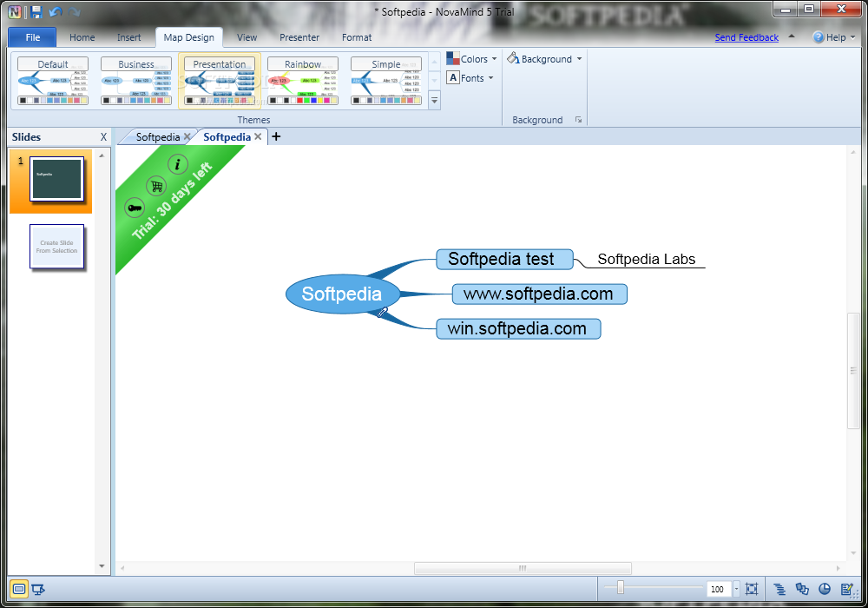Screen dimensions: 868x608
Task: Close the first Softpedia document tab
Action: coord(187,136)
